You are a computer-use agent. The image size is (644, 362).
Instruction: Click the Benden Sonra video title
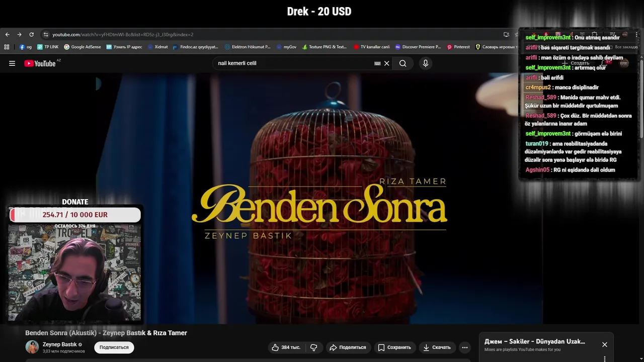pyautogui.click(x=106, y=333)
